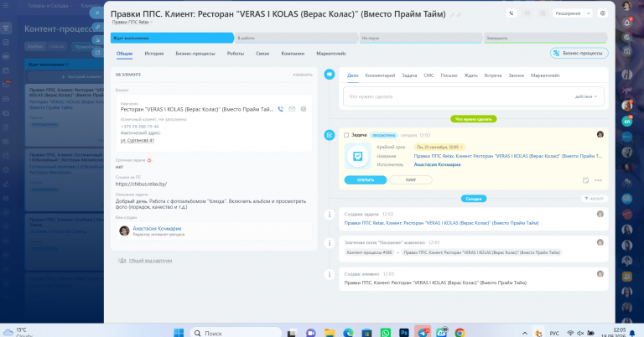Click the Windows taskbar search box
Screen dimensions: 644x337
(236, 333)
